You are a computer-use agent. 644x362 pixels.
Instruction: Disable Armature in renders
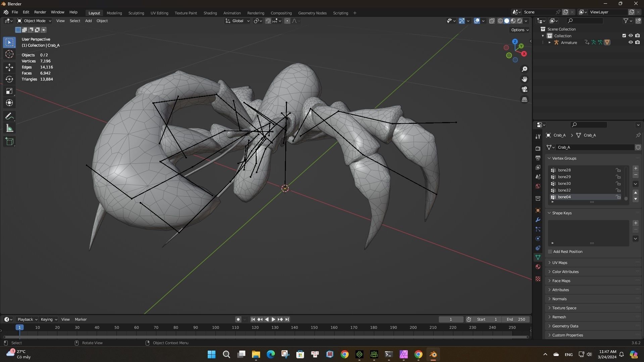click(637, 42)
